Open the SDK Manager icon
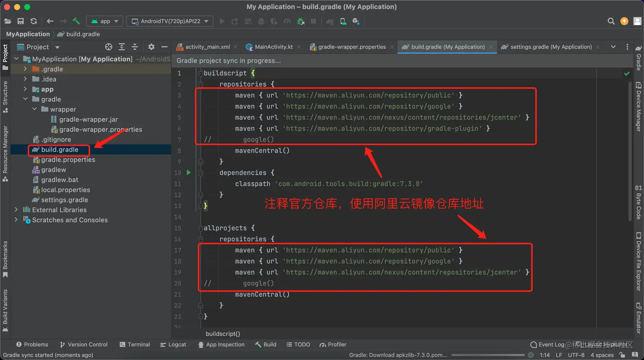The width and height of the screenshot is (644, 360). [x=357, y=21]
